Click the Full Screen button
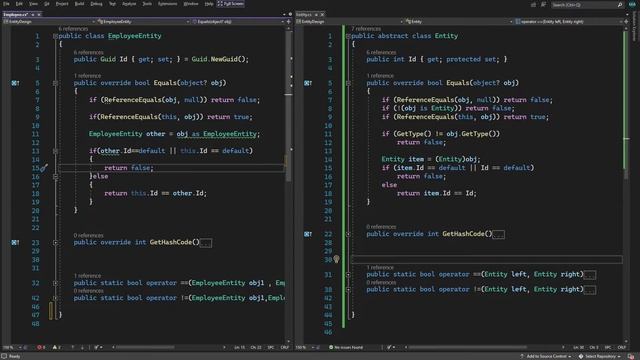 click(x=231, y=4)
